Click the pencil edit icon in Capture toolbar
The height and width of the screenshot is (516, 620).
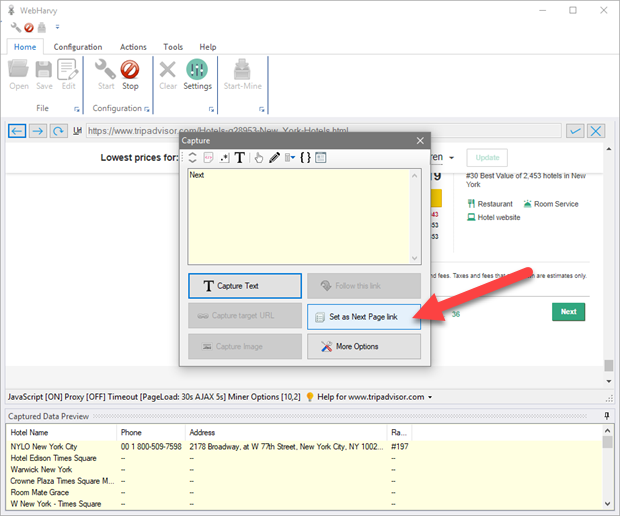274,158
